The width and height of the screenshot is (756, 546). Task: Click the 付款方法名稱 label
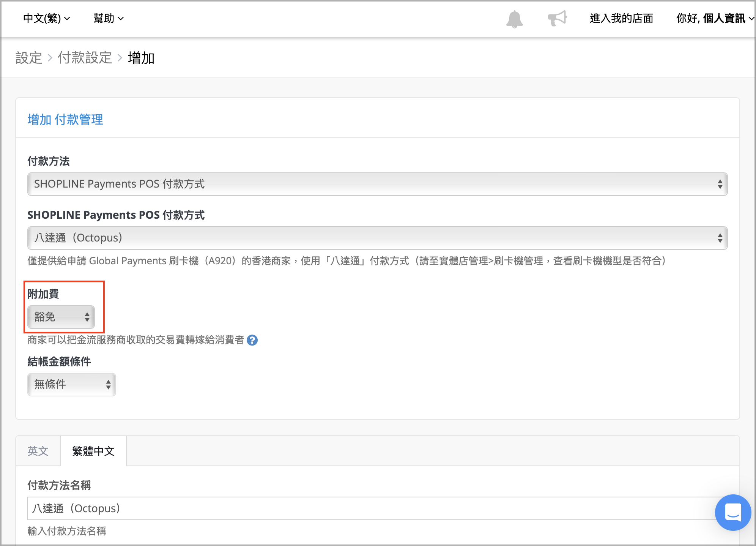(x=59, y=485)
